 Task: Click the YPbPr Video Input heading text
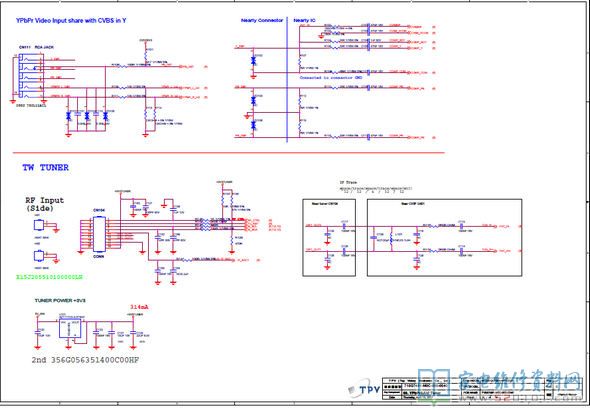coord(71,20)
